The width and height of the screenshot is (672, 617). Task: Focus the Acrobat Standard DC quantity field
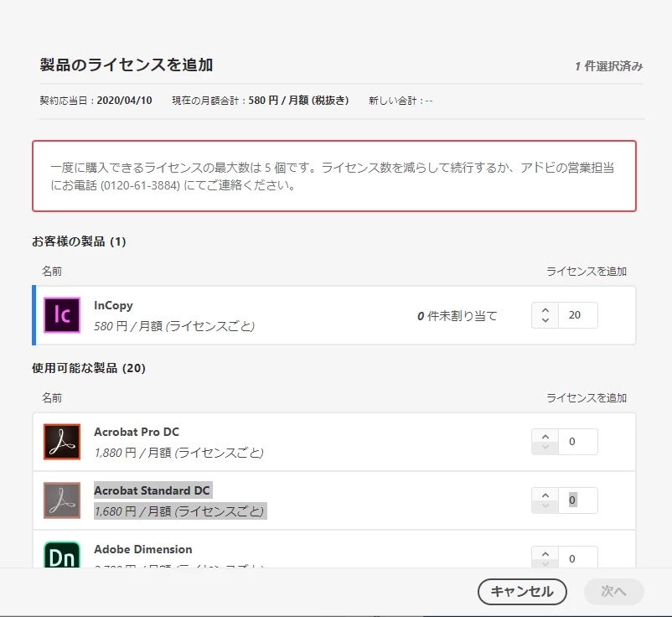(577, 500)
